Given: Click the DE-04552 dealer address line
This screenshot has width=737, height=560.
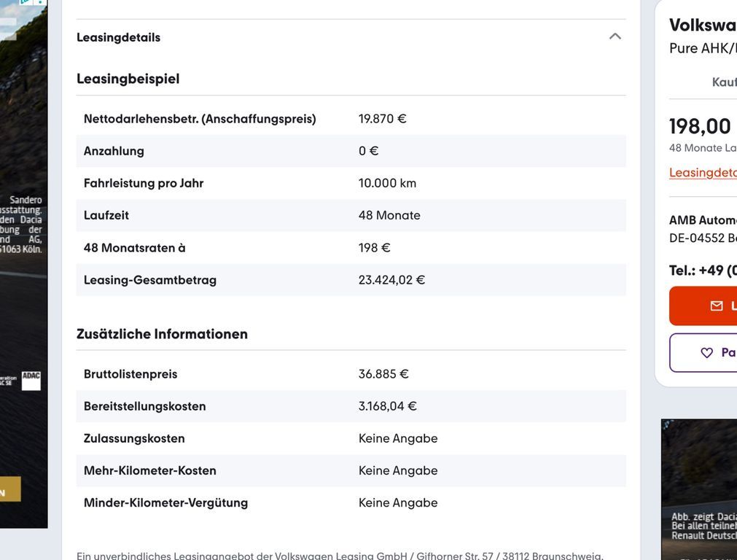Looking at the screenshot, I should pyautogui.click(x=703, y=238).
